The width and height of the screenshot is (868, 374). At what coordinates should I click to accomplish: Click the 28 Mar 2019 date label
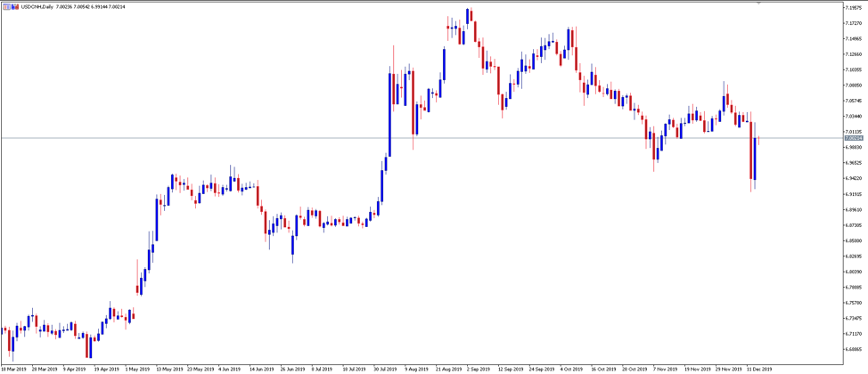point(45,369)
